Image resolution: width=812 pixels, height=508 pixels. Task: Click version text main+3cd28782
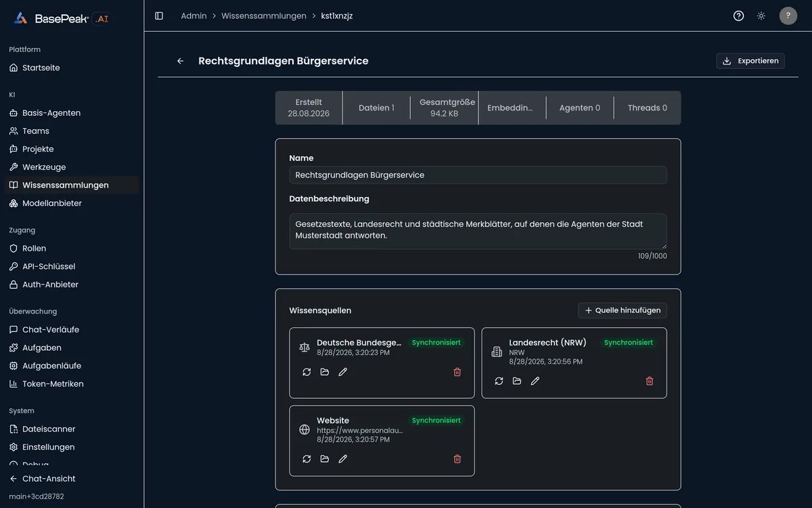[x=37, y=496]
